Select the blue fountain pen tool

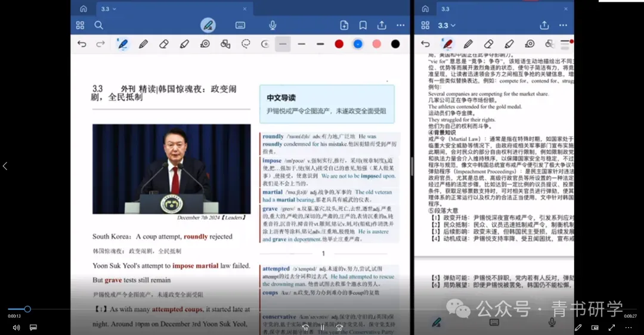(122, 44)
